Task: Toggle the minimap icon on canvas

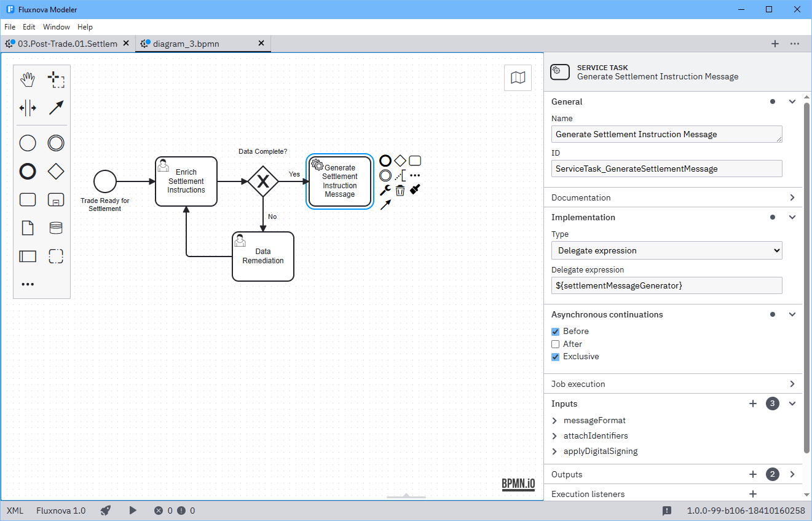Action: [518, 78]
